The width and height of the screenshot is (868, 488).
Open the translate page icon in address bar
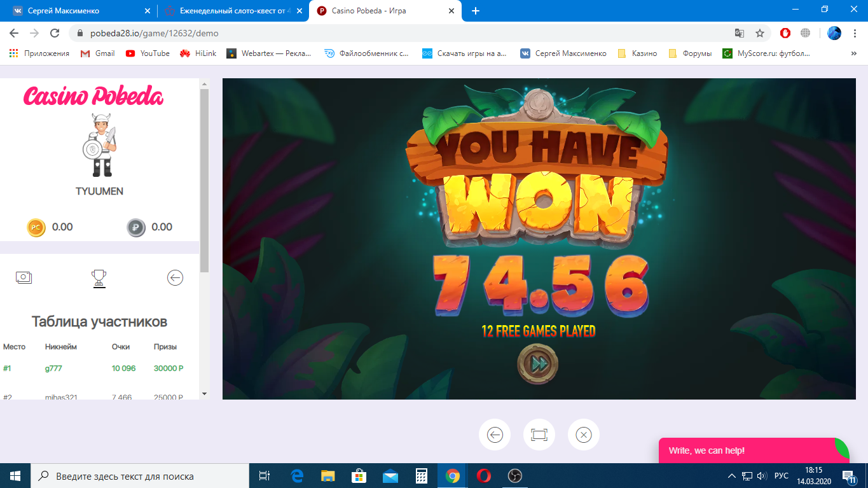pos(739,33)
